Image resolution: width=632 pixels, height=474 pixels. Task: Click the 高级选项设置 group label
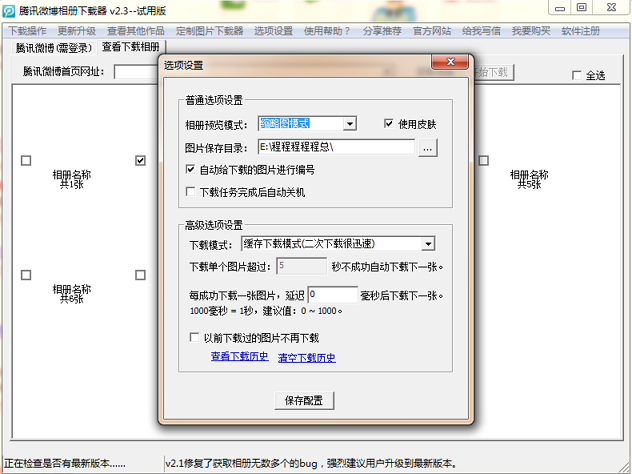pyautogui.click(x=214, y=225)
